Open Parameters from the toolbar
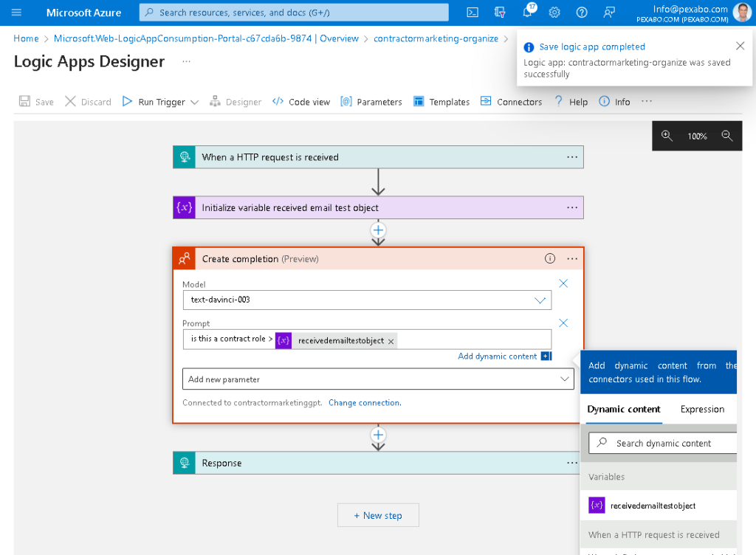756x555 pixels. pyautogui.click(x=371, y=102)
